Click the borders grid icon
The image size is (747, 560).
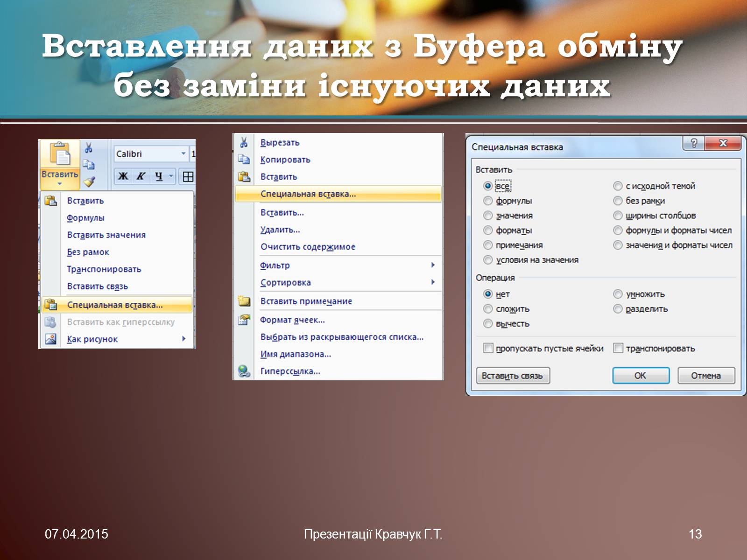click(x=188, y=176)
